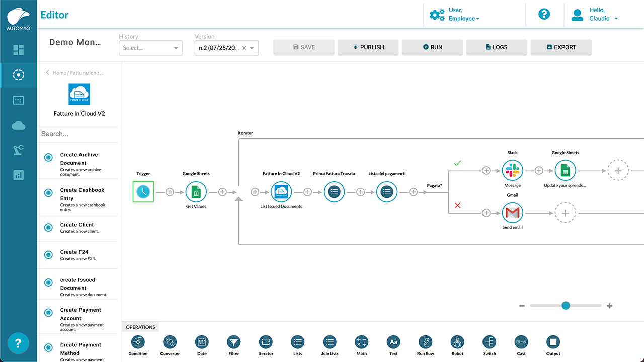Select the Lista dei pagamenti node
644x362 pixels.
click(387, 192)
